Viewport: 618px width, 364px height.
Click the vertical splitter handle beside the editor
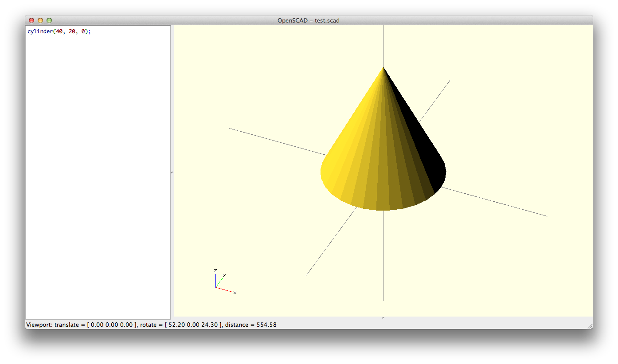pos(172,172)
